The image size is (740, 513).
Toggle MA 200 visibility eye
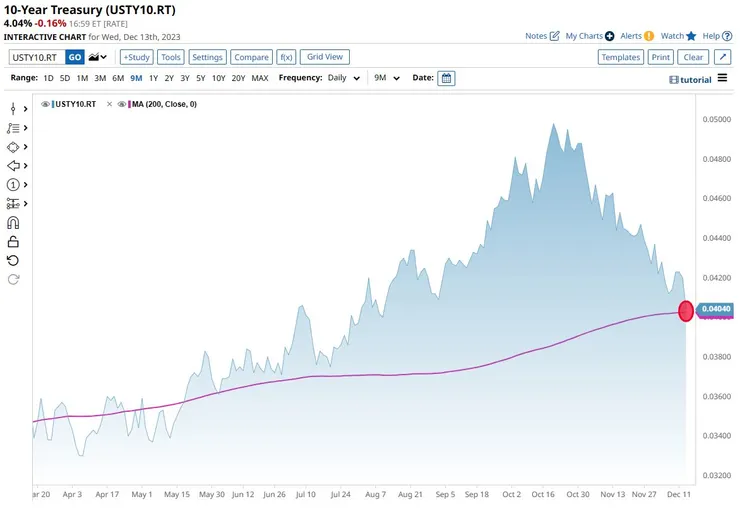tap(121, 104)
